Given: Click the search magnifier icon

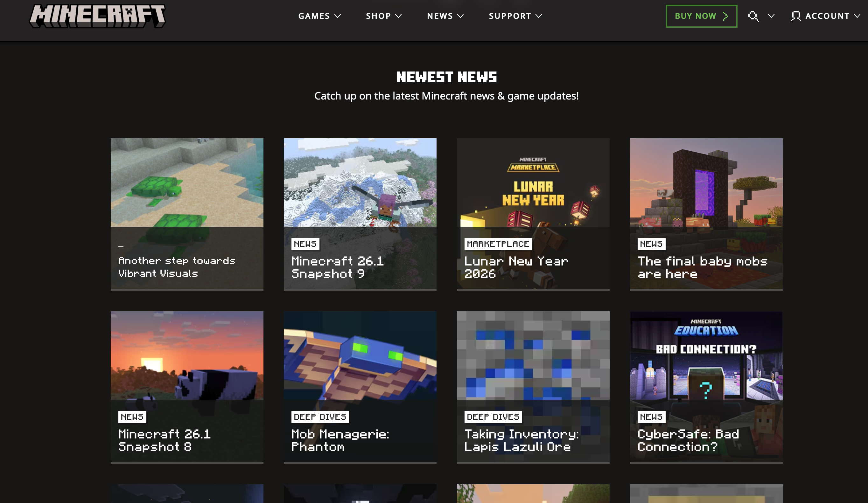Looking at the screenshot, I should tap(753, 16).
